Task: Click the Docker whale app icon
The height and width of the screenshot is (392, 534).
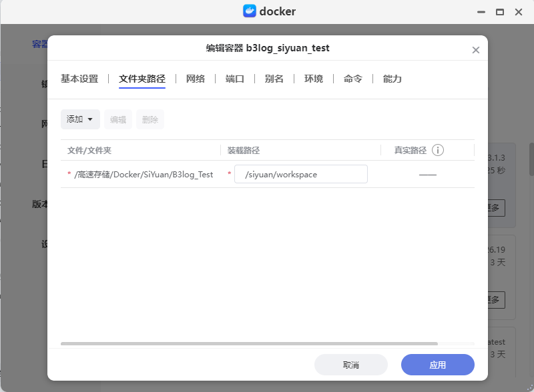Action: 250,11
